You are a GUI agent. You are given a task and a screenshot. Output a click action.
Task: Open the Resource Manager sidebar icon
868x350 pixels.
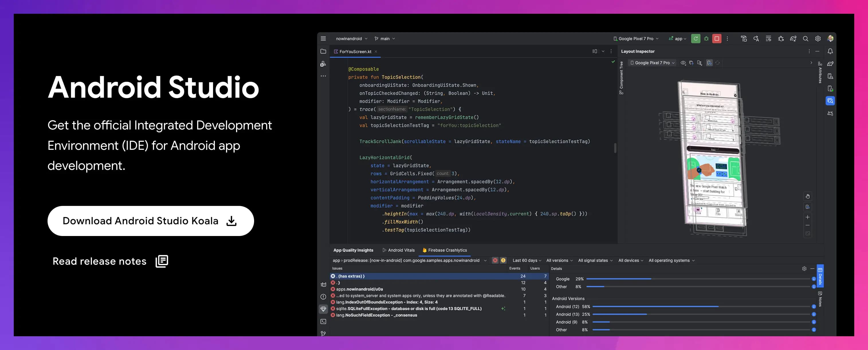(x=323, y=64)
